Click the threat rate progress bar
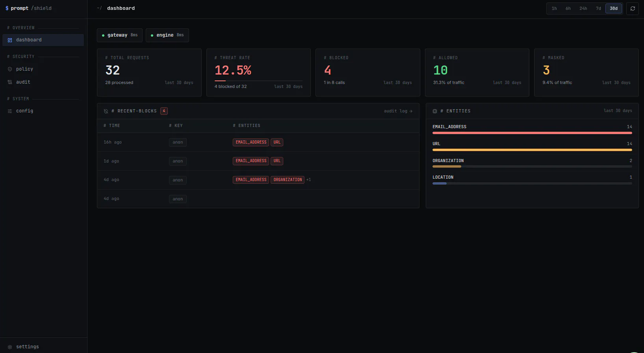 pos(258,81)
